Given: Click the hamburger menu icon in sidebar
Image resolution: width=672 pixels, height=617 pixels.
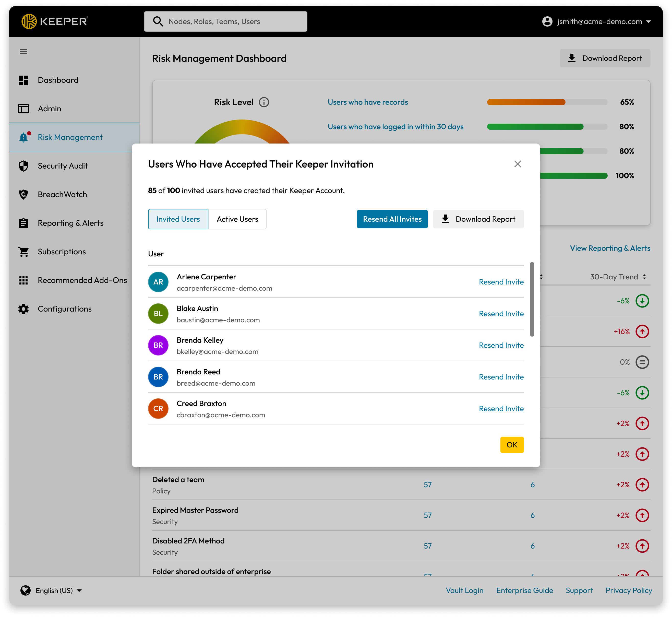Looking at the screenshot, I should [23, 52].
